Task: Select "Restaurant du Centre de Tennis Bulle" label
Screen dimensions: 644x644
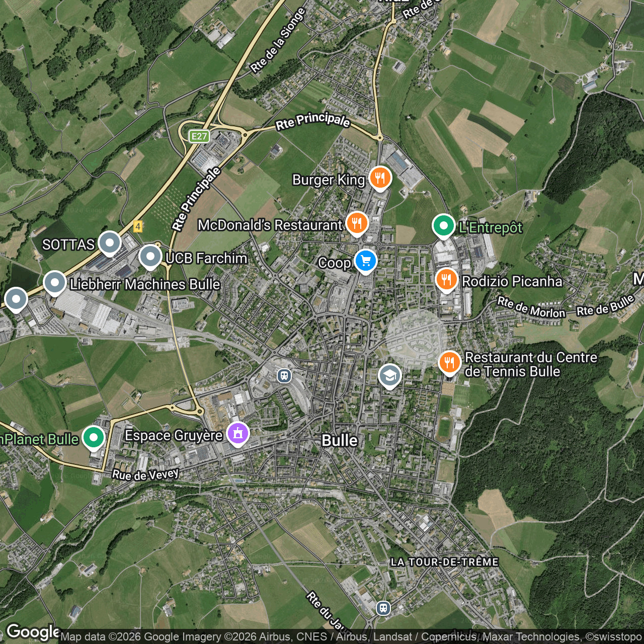Action: point(531,364)
